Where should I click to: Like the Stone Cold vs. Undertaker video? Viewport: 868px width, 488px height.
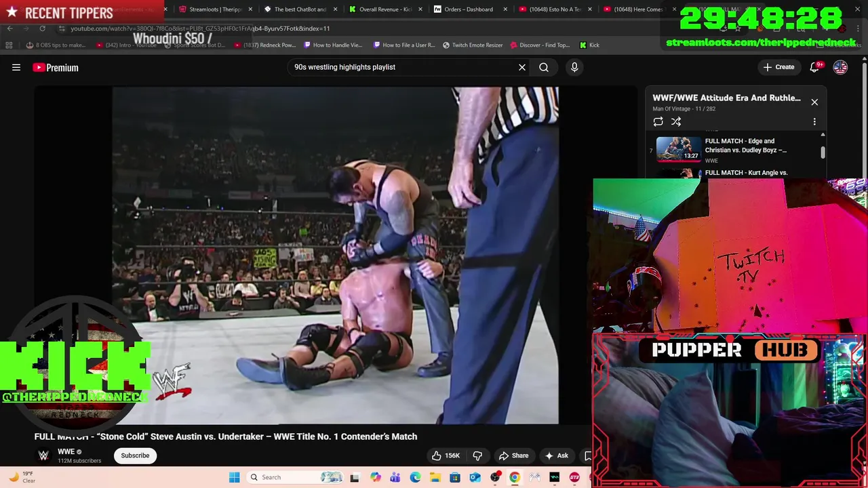(x=446, y=455)
